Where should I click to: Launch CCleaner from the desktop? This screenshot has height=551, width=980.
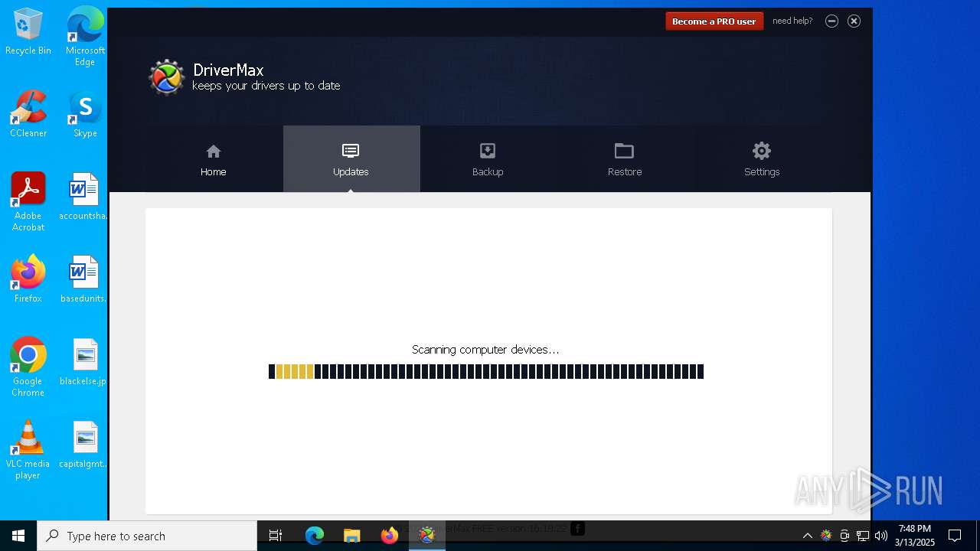(x=28, y=115)
